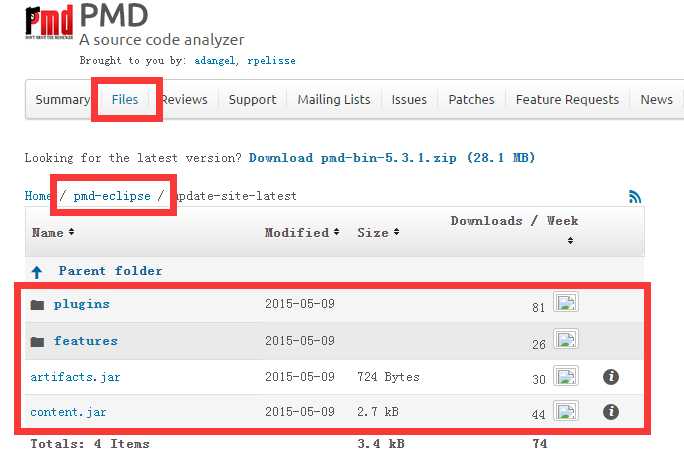Click the Size column header
The width and height of the screenshot is (684, 470).
point(373,233)
